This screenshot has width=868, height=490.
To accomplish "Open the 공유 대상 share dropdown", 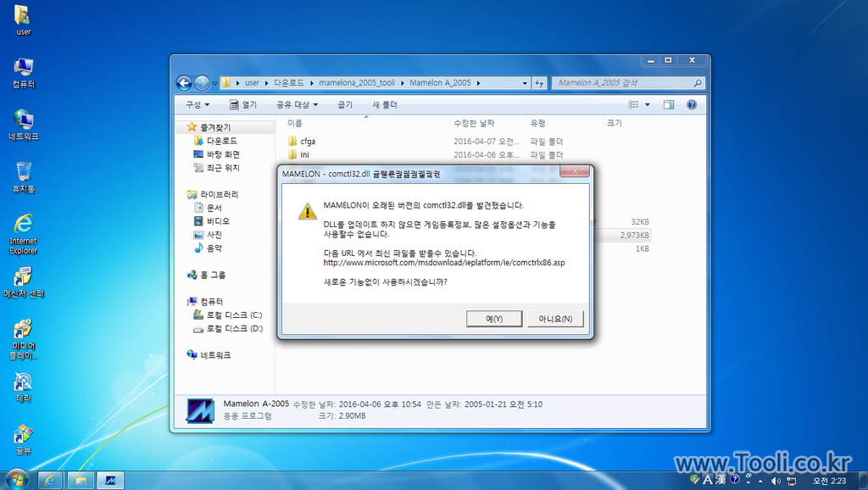I will coord(298,104).
